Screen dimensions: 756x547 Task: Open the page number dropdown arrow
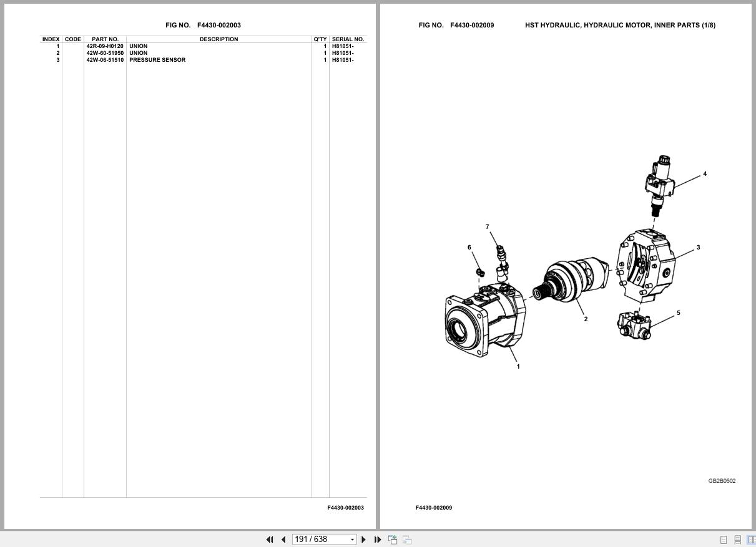point(353,540)
